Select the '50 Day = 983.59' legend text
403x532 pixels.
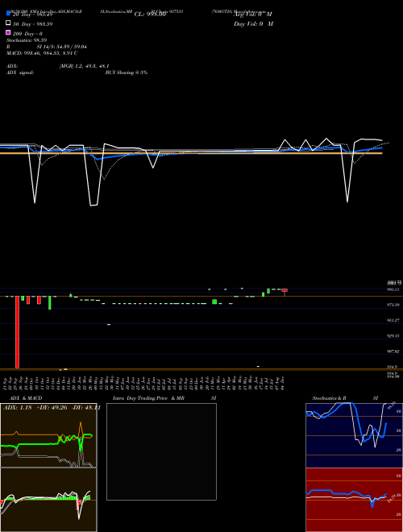[32, 24]
